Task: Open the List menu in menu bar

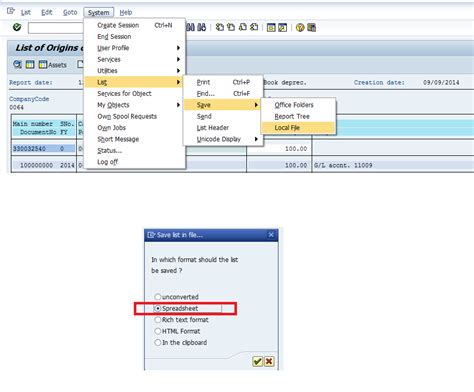Action: [26, 12]
